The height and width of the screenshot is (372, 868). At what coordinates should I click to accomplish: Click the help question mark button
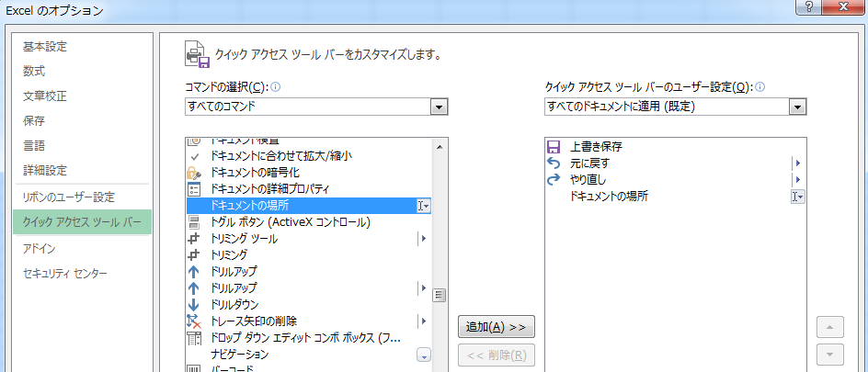(x=809, y=6)
